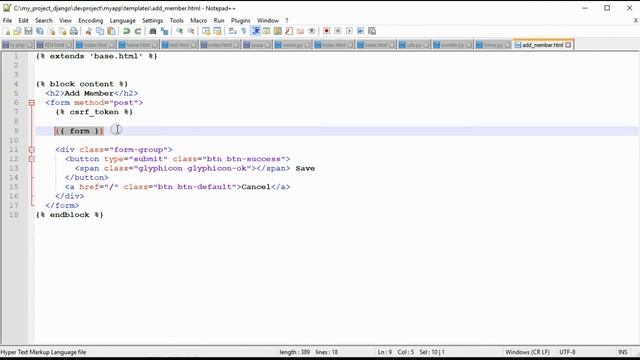Click the Folder as Workspace icon
Image resolution: width=640 pixels, height=360 pixels.
point(300,31)
